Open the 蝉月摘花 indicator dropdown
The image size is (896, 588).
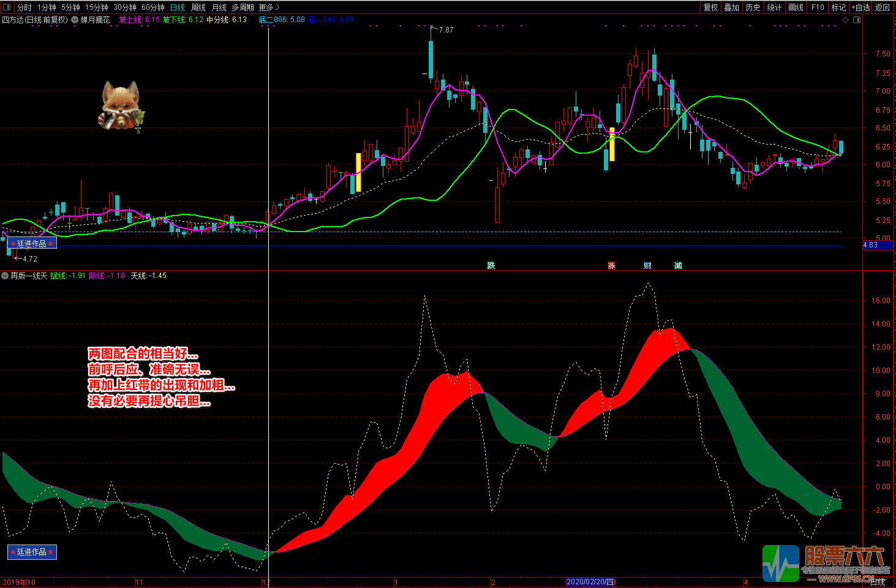75,20
